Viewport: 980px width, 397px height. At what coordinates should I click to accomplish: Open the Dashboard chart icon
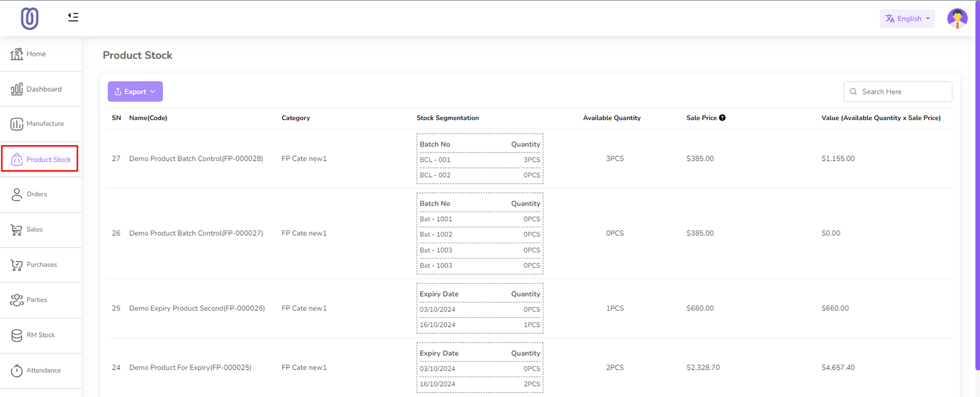(x=17, y=89)
